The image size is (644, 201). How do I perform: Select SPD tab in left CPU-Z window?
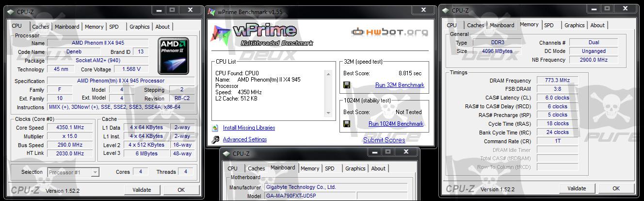click(x=114, y=27)
